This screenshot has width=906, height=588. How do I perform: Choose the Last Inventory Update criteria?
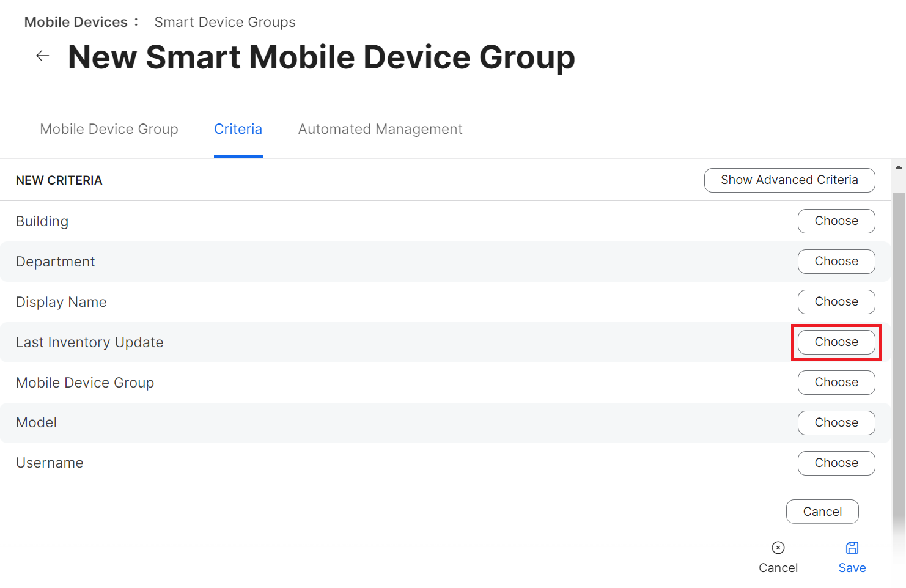pos(836,342)
